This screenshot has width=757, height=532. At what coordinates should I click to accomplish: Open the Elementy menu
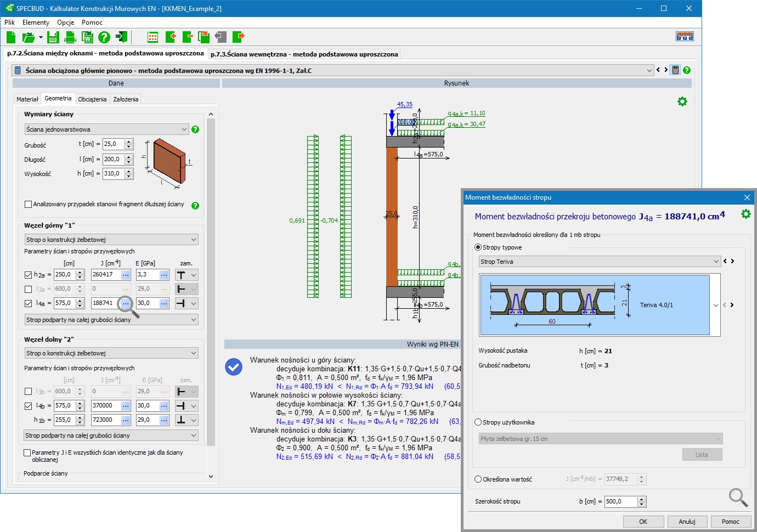[x=36, y=22]
